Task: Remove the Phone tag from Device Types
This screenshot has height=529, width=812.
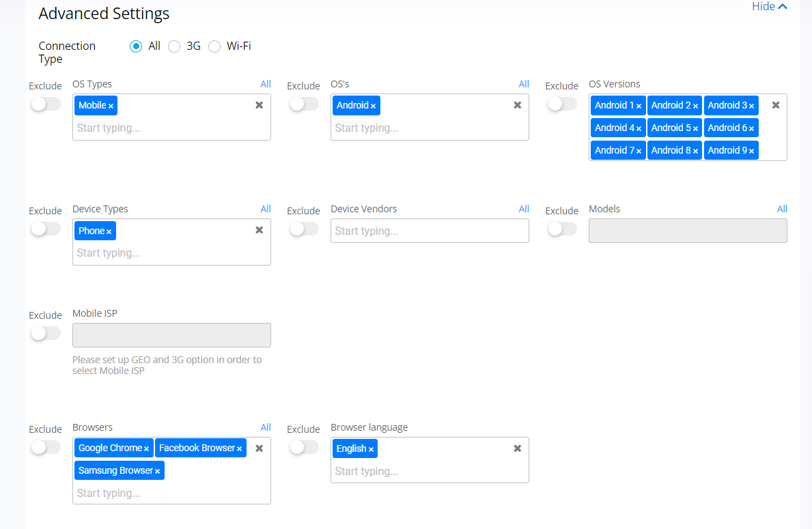Action: pos(109,232)
